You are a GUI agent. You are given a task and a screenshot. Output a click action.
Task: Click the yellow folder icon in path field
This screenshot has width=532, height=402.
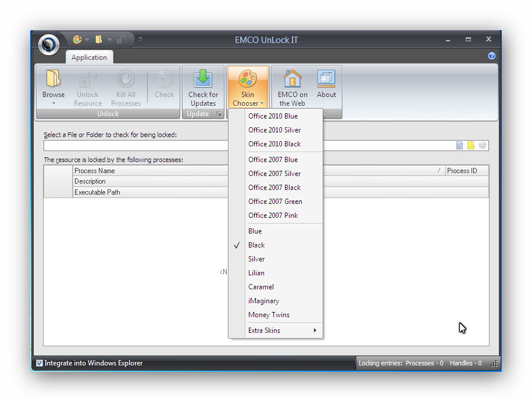click(470, 145)
